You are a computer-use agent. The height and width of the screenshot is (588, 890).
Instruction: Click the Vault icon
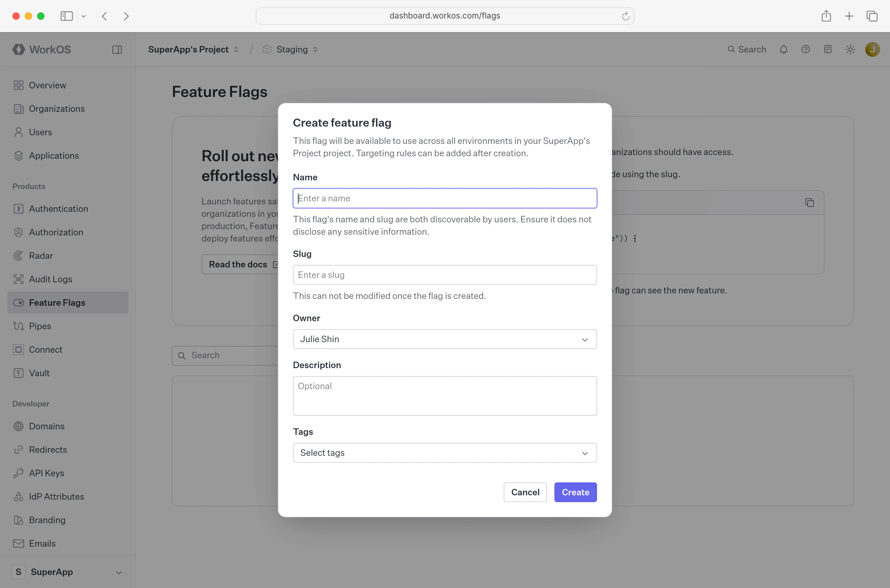[x=18, y=373]
